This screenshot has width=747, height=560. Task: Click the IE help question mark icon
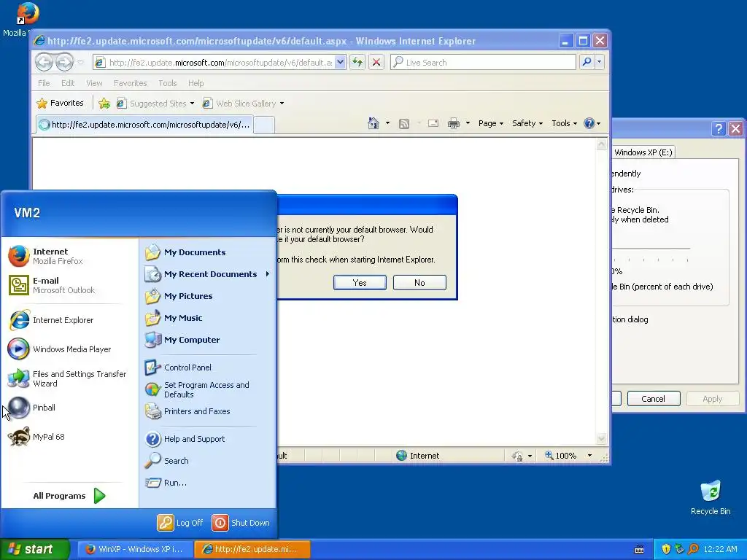589,123
